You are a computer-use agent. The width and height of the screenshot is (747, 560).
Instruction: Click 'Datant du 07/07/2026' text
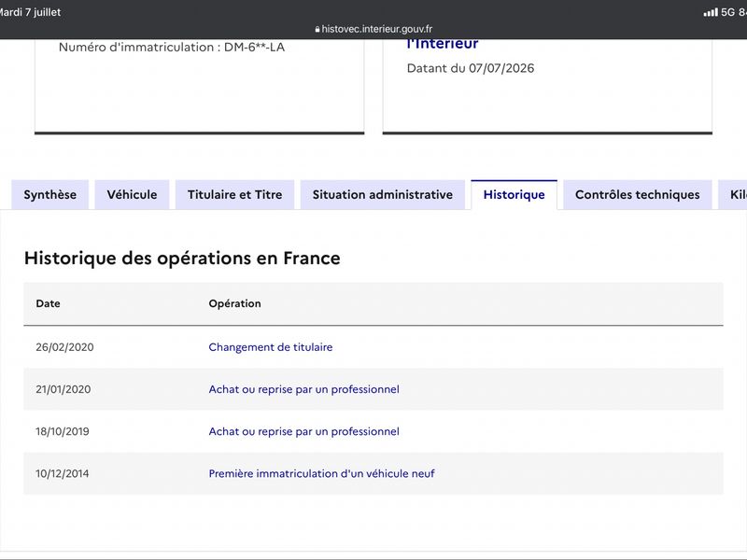[x=471, y=68]
